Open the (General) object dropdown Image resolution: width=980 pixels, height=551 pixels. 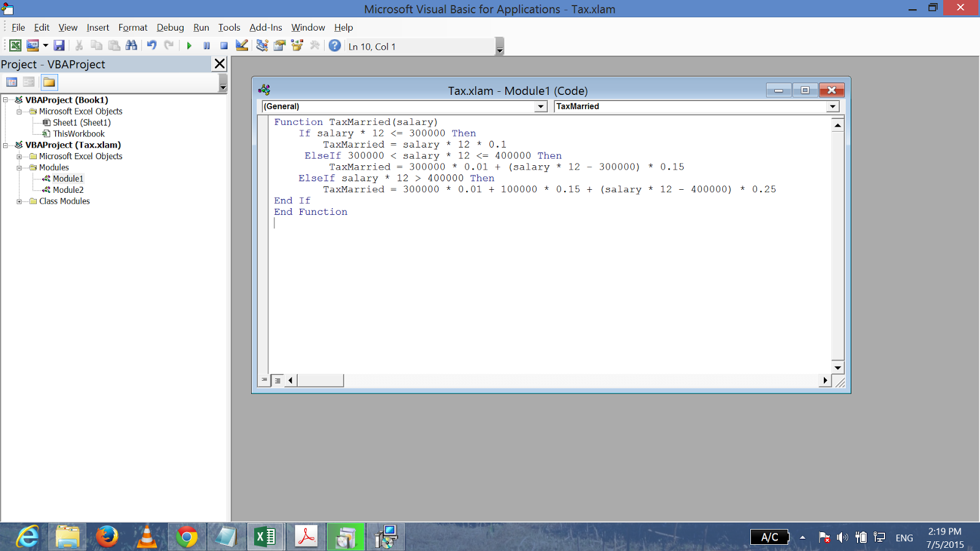(540, 107)
